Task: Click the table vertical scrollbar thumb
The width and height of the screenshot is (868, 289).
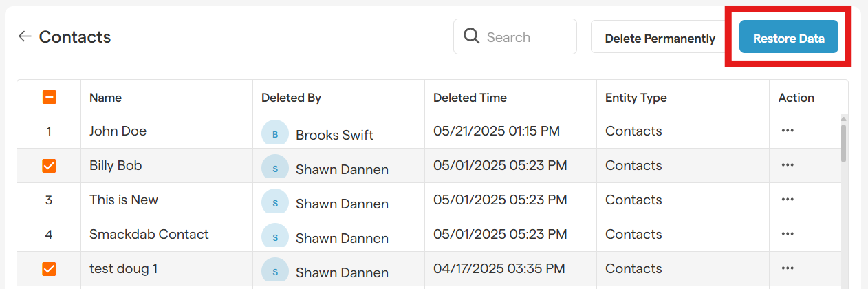Action: tap(844, 142)
